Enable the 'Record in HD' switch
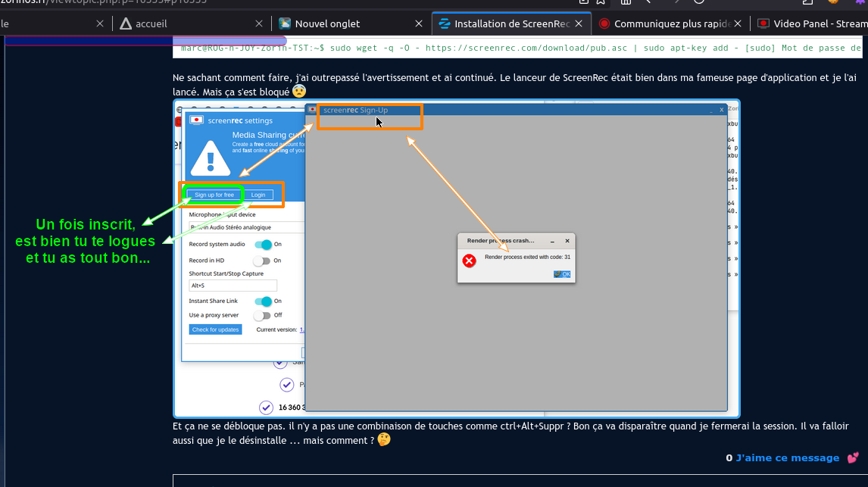 261,261
